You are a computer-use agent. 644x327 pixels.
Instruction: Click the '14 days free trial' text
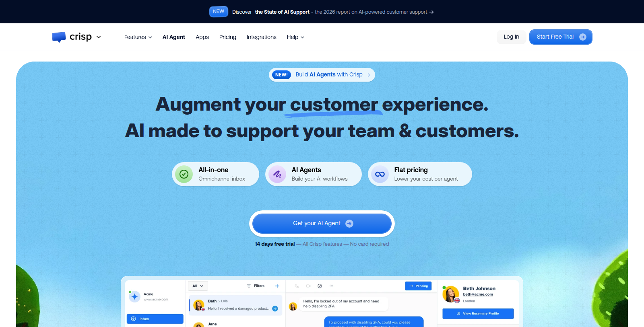pos(275,244)
